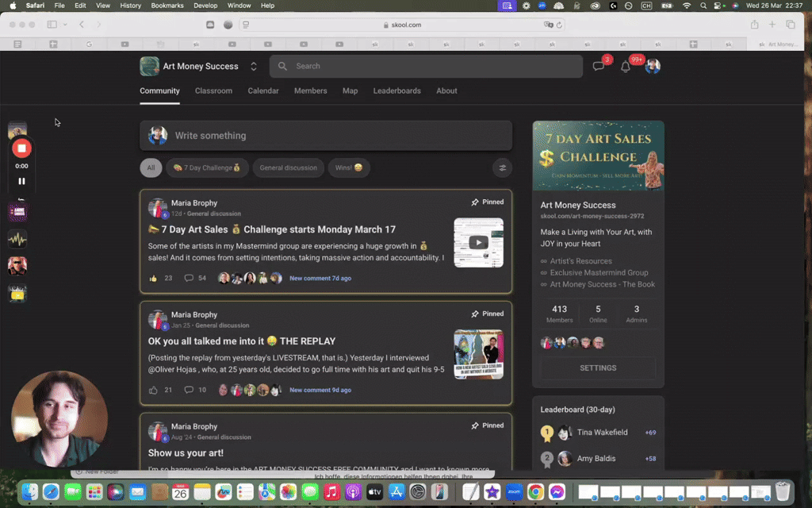Click the Safari sidebar toggle icon

[52, 25]
